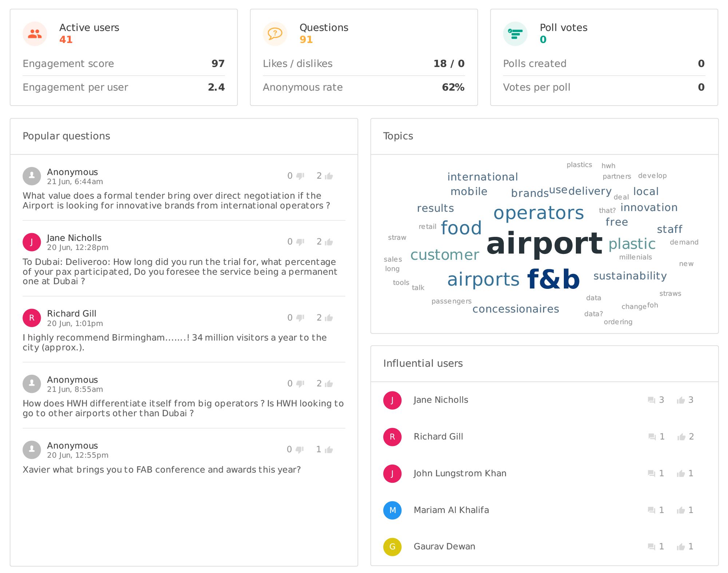Select 'f&b' topic in the word cloud
Image resolution: width=728 pixels, height=573 pixels.
553,279
